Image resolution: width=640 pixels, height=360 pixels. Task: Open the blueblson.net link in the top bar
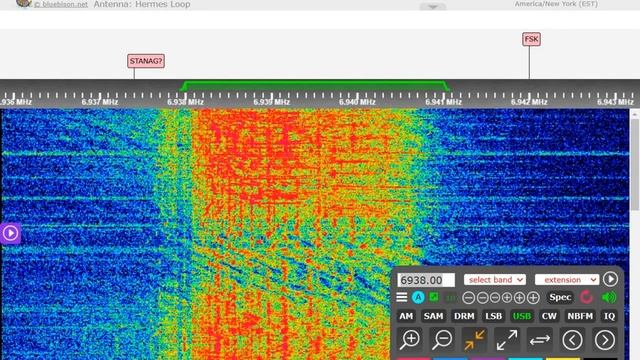pyautogui.click(x=60, y=4)
